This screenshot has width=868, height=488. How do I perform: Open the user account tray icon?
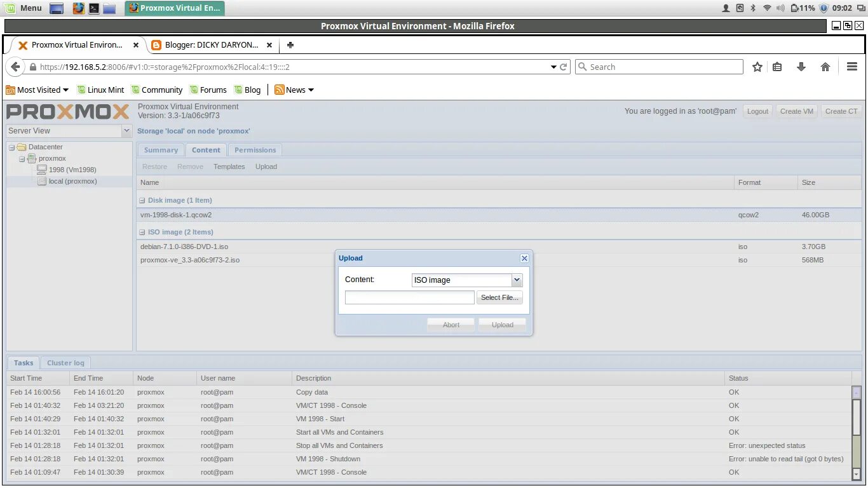click(726, 8)
